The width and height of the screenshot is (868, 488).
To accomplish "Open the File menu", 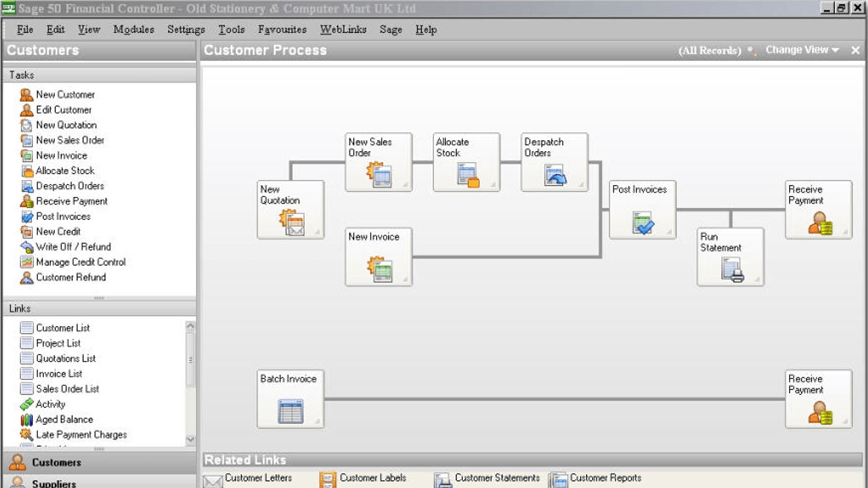I will (25, 29).
